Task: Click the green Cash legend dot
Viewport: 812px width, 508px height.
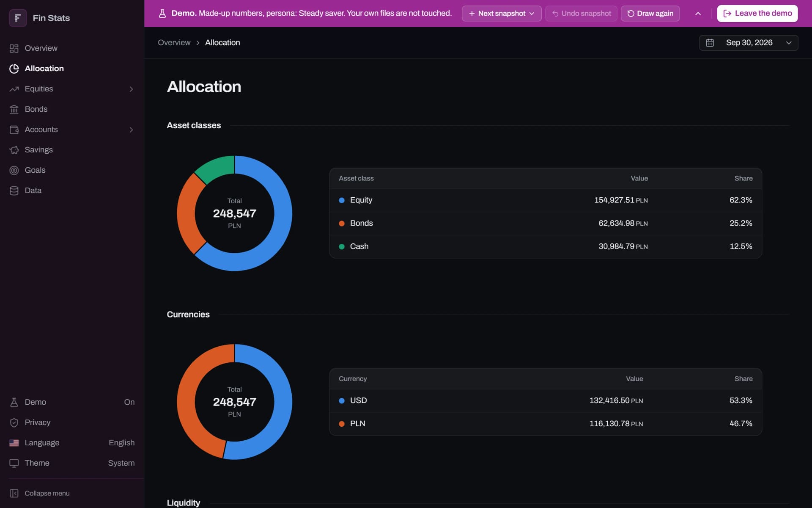Action: [x=342, y=246]
